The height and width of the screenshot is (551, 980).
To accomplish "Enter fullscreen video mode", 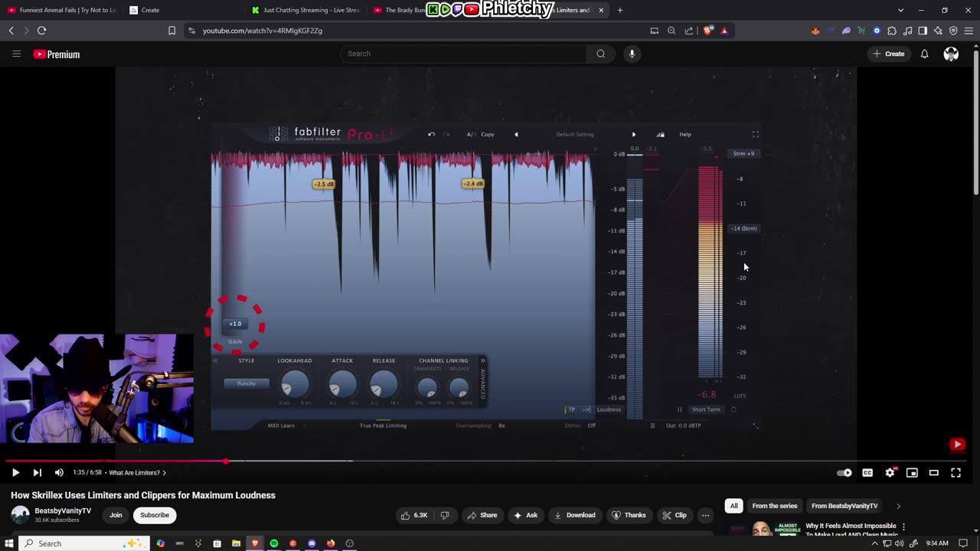I will [955, 473].
